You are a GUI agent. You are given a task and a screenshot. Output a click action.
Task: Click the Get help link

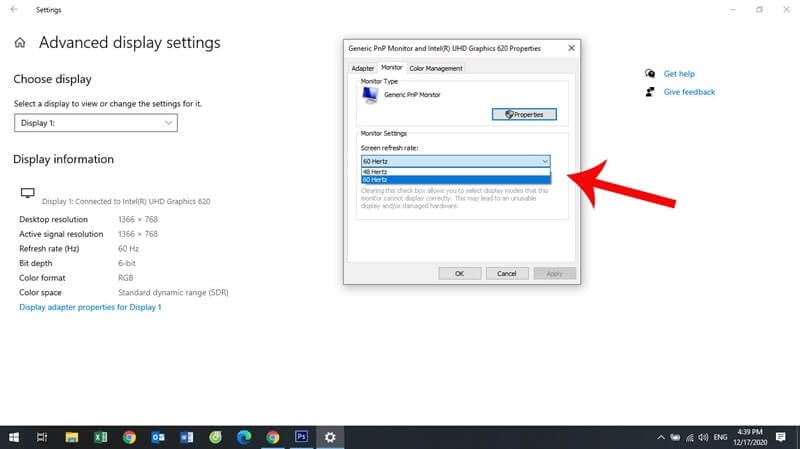[x=679, y=73]
